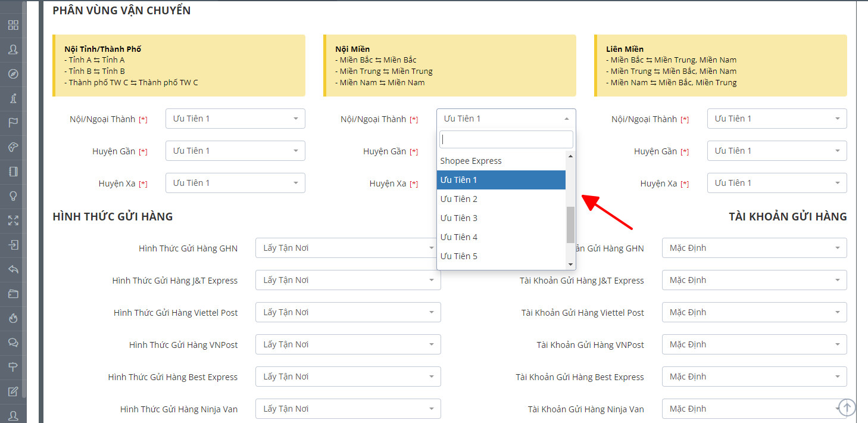Viewport: 868px width, 423px height.
Task: Select Ưu Tiên 5 option
Action: [501, 256]
